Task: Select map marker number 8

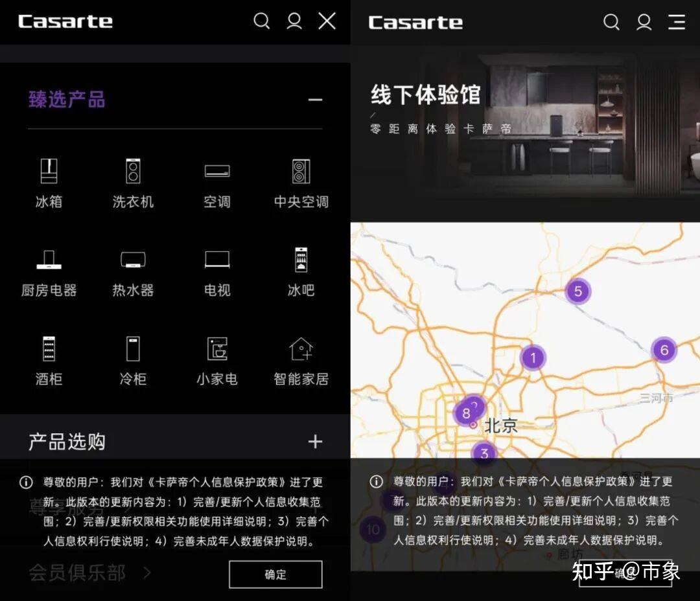Action: [465, 414]
